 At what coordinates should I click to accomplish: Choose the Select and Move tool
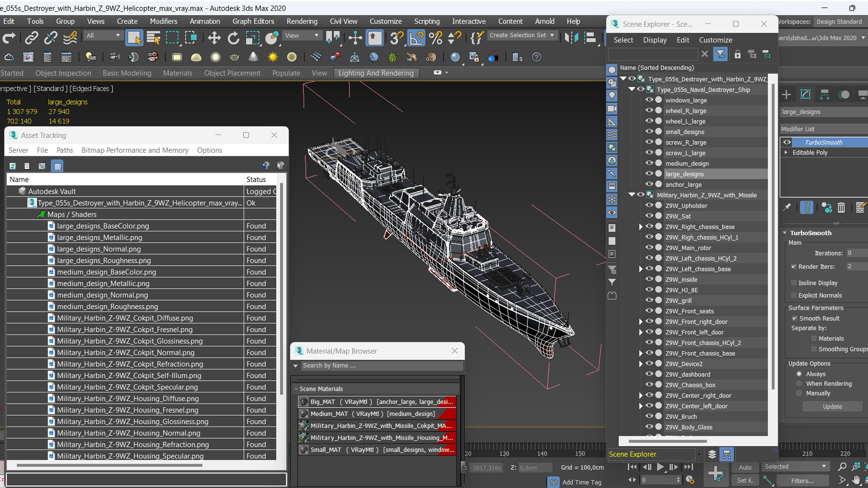214,38
